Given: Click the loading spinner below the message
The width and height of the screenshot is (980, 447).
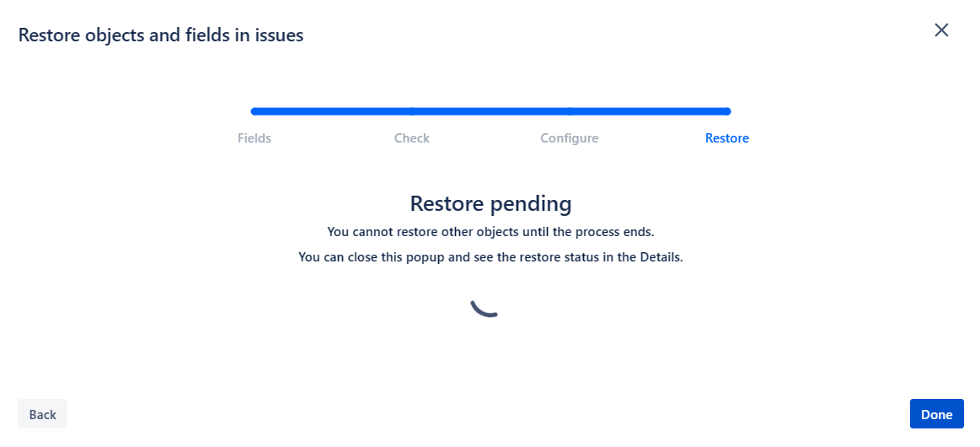Looking at the screenshot, I should [485, 308].
